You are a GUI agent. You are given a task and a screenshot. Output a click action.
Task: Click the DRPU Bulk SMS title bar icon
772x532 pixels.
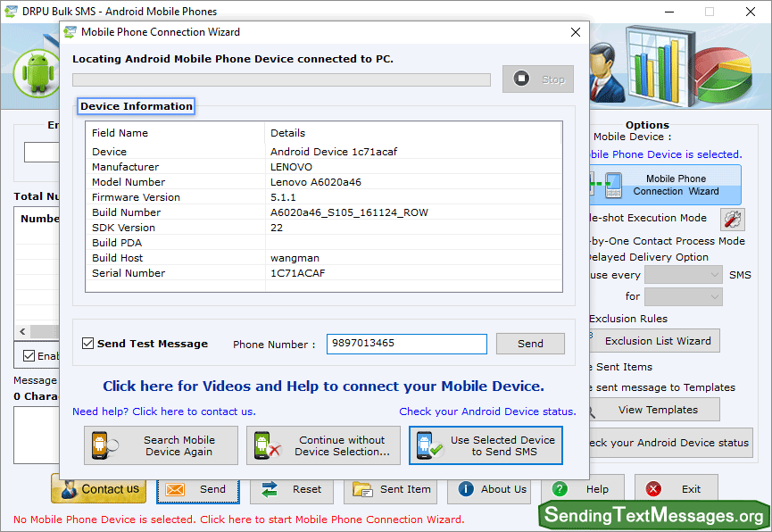point(11,12)
